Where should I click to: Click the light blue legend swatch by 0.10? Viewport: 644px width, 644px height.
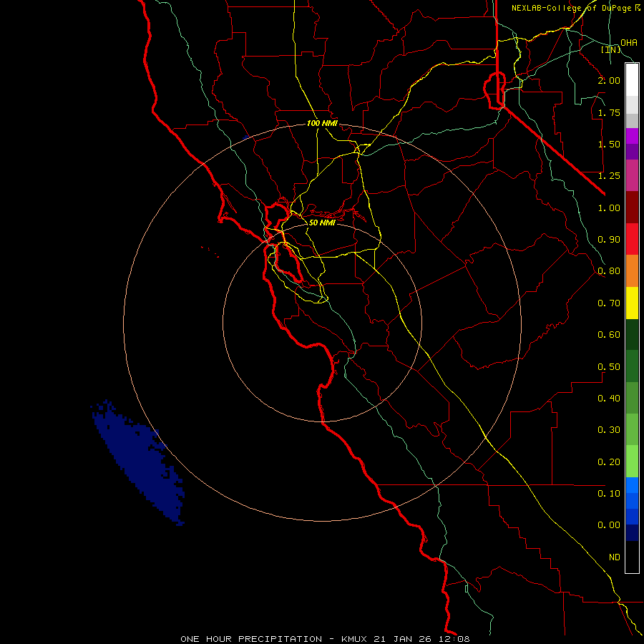[x=632, y=485]
